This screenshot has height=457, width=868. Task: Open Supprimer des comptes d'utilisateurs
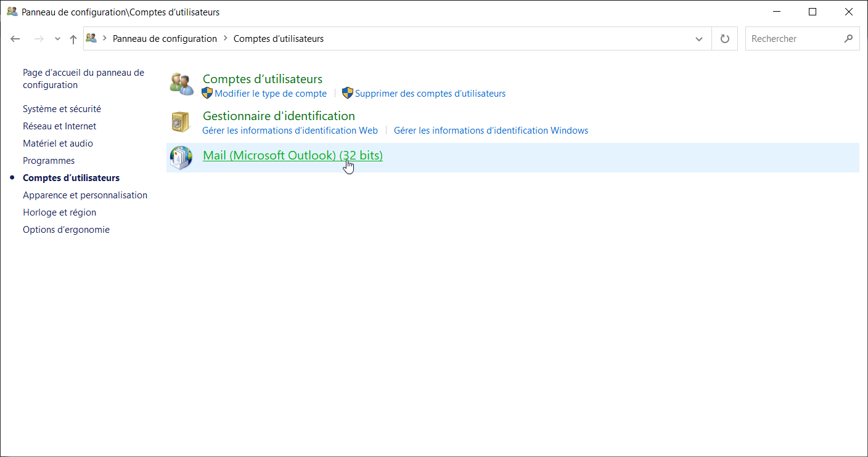[430, 94]
